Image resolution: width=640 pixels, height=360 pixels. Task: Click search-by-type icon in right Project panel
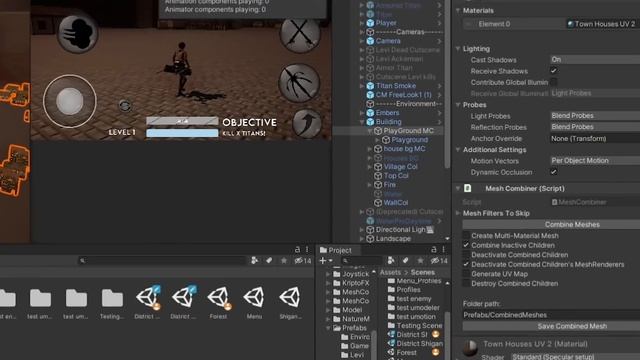(391, 260)
